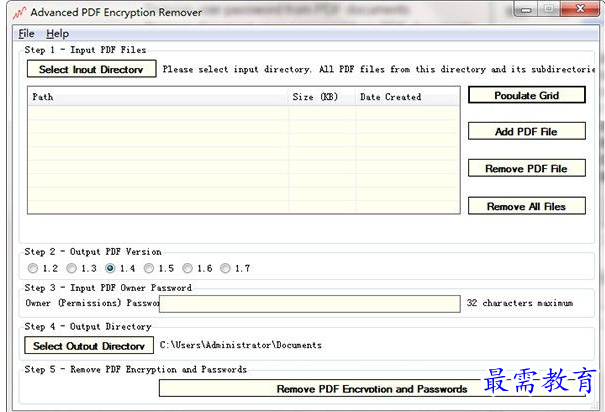Sort by the Size (KB) column header
Viewport: 605px width, 412px height.
click(x=321, y=97)
